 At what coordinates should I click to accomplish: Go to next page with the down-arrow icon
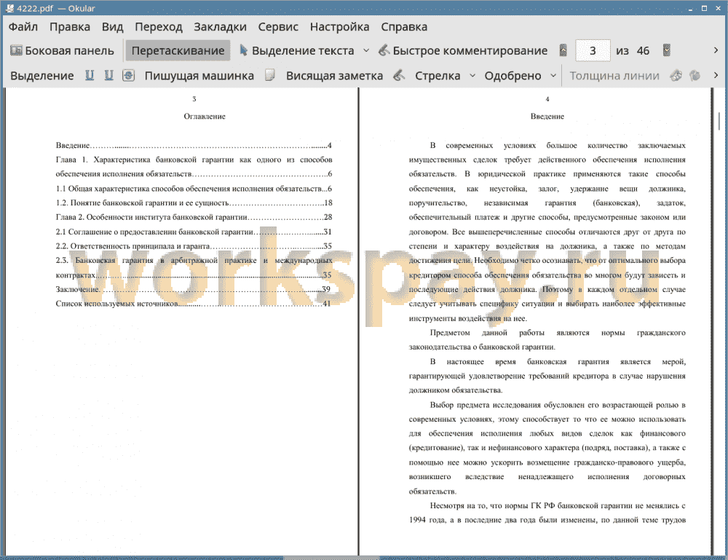click(667, 51)
